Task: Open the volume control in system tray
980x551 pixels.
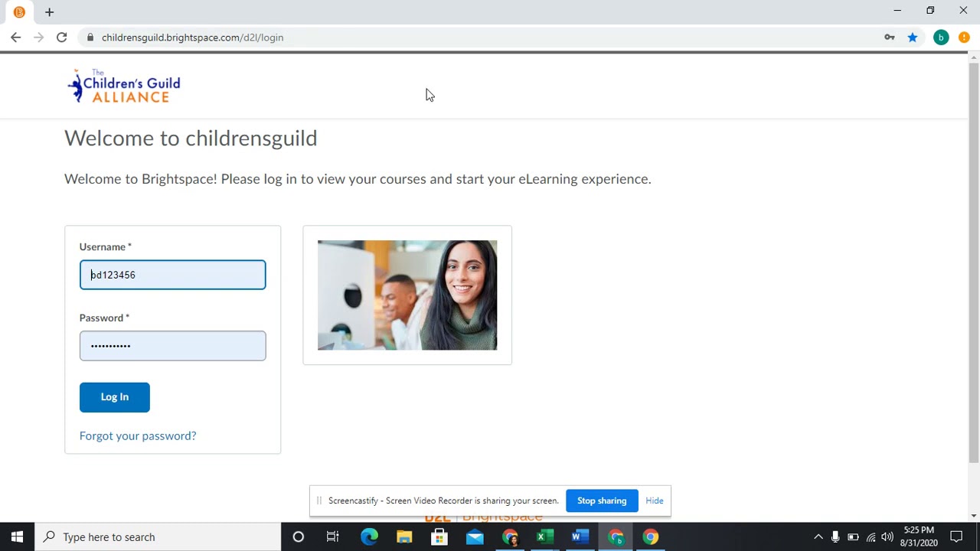Action: pyautogui.click(x=887, y=537)
